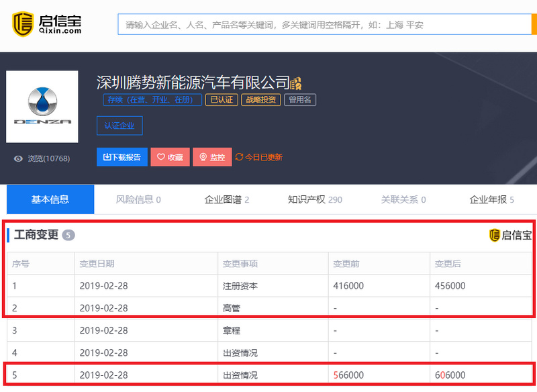Click the gold certification badge beside company name
The image size is (537, 392).
pos(296,83)
